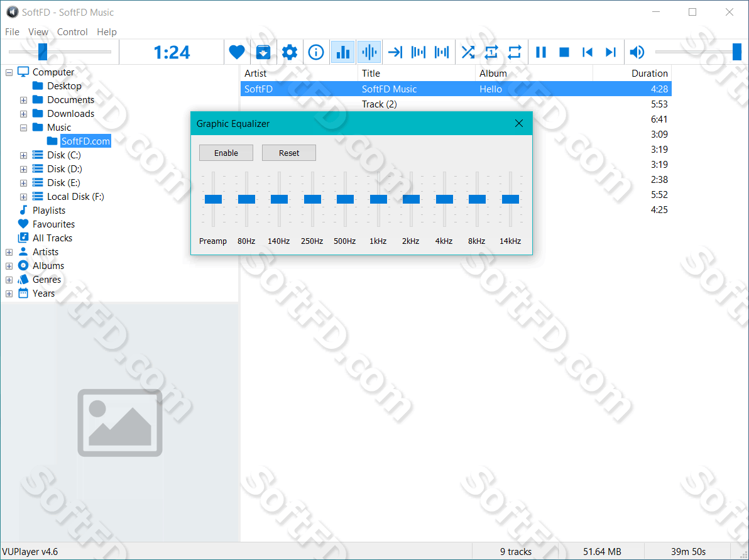This screenshot has width=749, height=560.
Task: Expand the Albums node
Action: [x=9, y=266]
